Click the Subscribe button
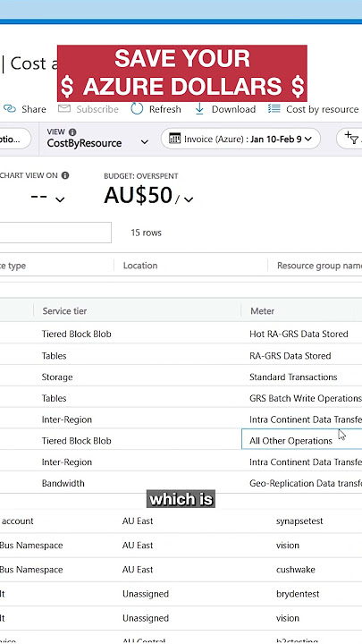 pos(88,109)
